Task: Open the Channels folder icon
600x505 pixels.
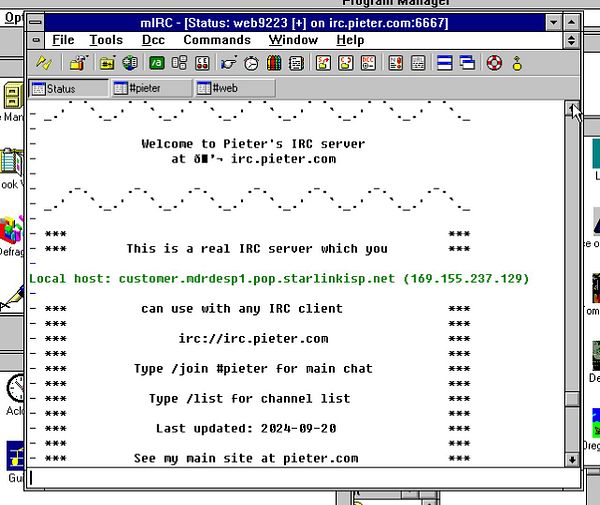Action: click(x=107, y=63)
